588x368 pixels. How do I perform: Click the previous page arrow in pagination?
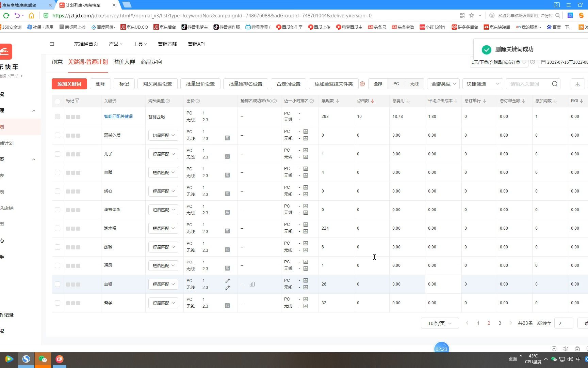(467, 323)
